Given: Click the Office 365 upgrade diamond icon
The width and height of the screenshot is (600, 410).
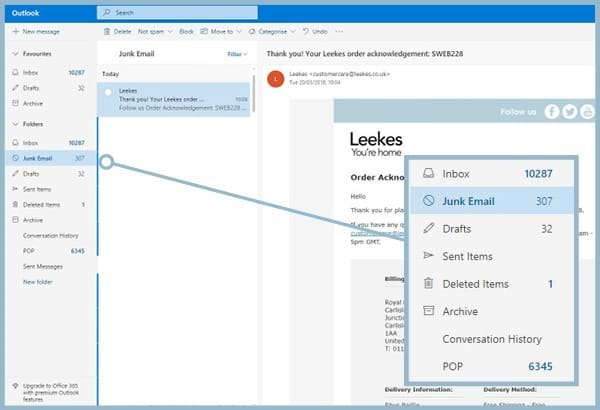Looking at the screenshot, I should click(x=15, y=385).
